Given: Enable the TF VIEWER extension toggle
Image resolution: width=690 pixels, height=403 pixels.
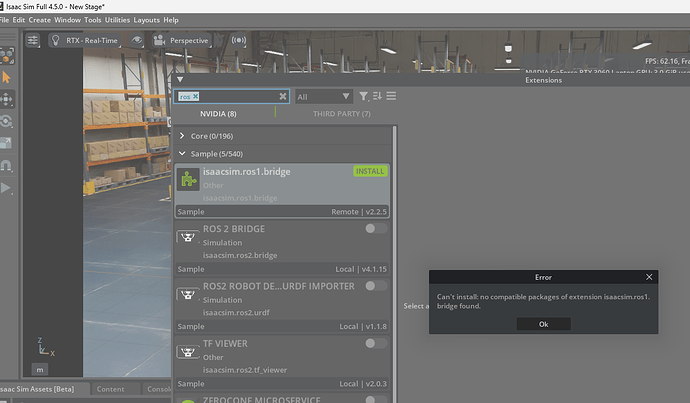Looking at the screenshot, I should click(x=376, y=343).
